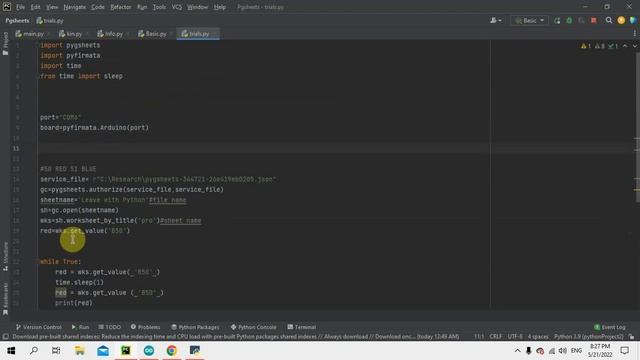This screenshot has height=360, width=640.
Task: Open the VCS menu
Action: pyautogui.click(x=177, y=7)
